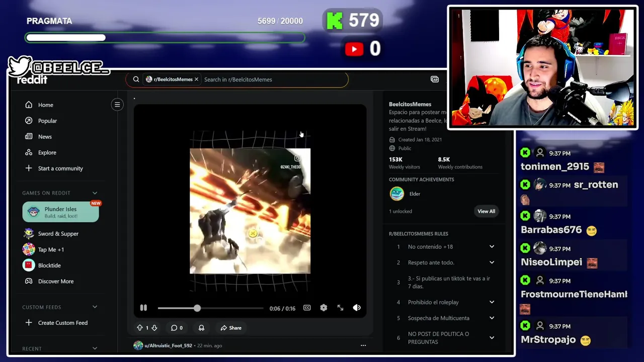Click the PRAGMATA goal progress bar
This screenshot has width=644, height=362.
pyautogui.click(x=165, y=38)
